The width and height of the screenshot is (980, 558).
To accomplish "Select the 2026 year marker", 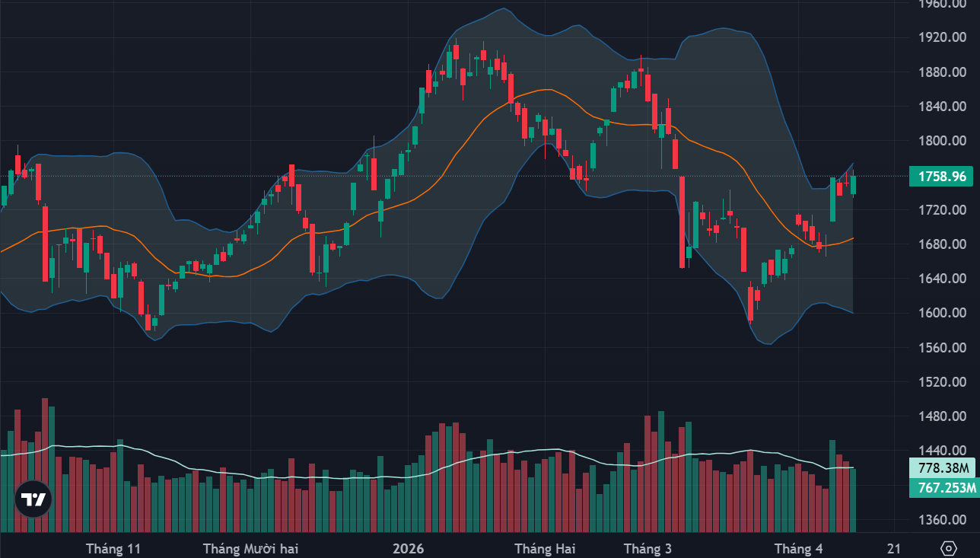I will pos(408,549).
